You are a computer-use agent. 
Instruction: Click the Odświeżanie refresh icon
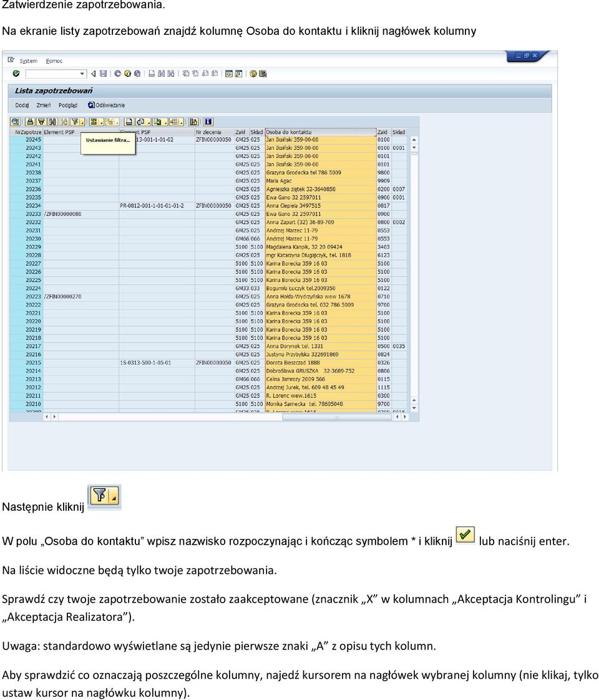91,105
